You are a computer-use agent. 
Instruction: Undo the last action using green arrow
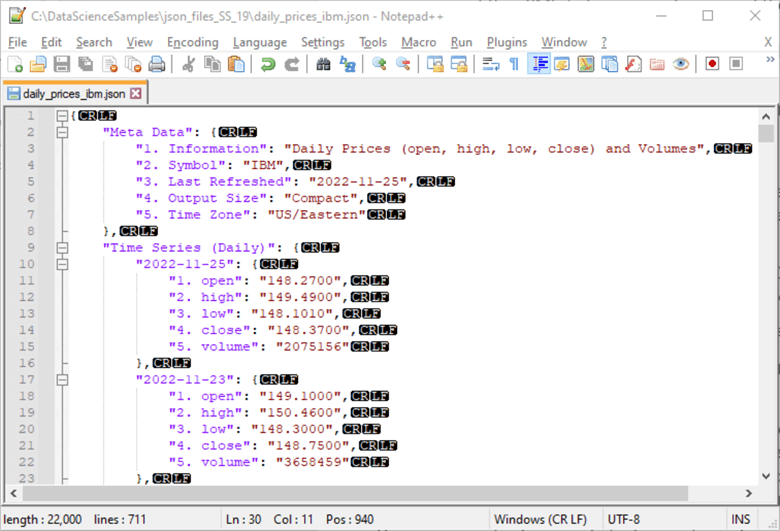pos(268,64)
